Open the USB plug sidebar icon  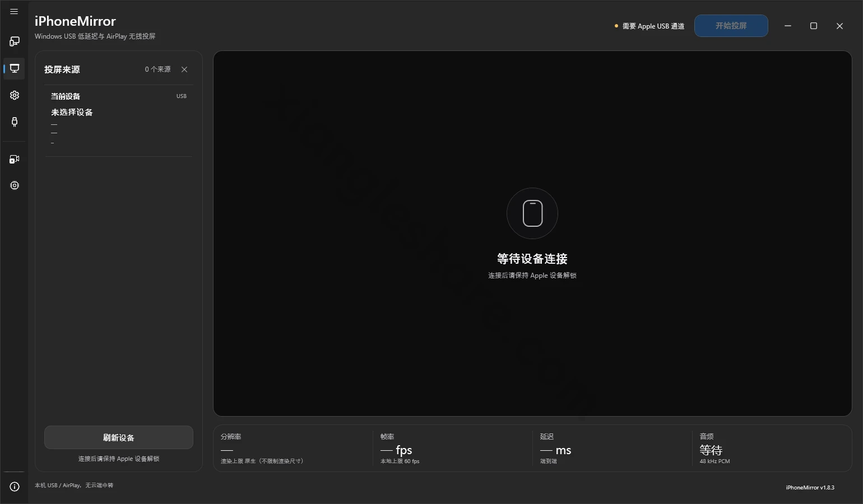coord(15,122)
